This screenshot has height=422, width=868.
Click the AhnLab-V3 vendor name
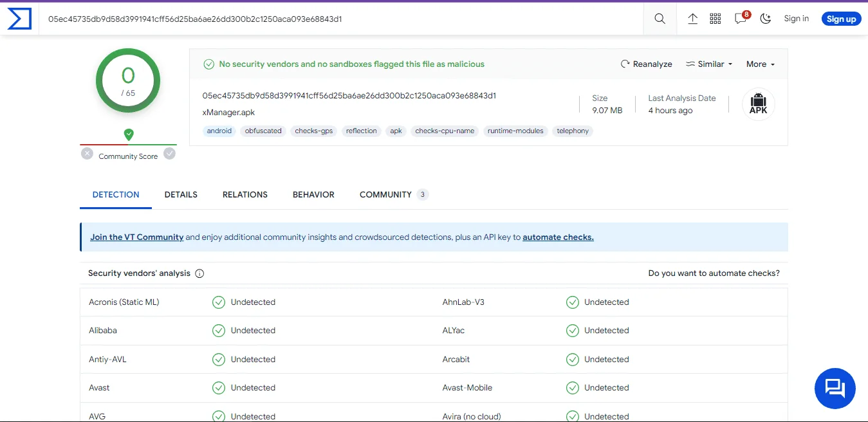(463, 302)
